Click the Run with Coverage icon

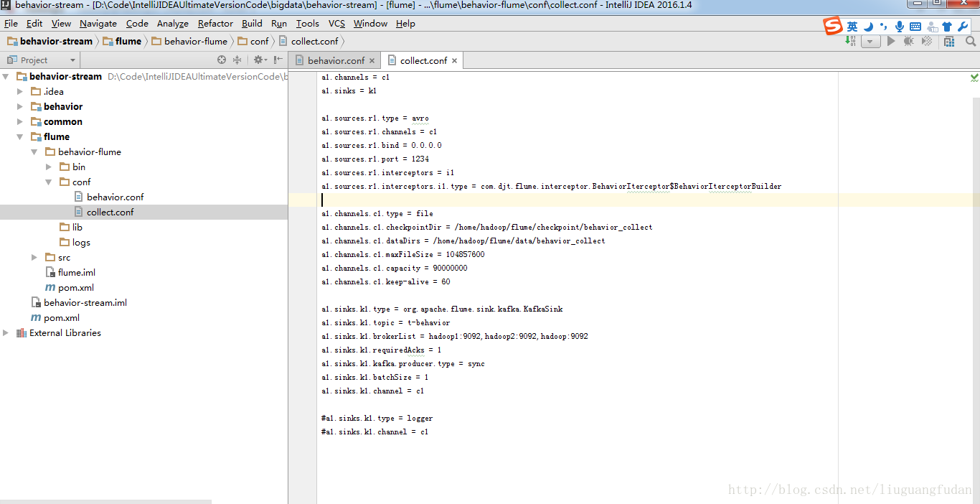927,41
